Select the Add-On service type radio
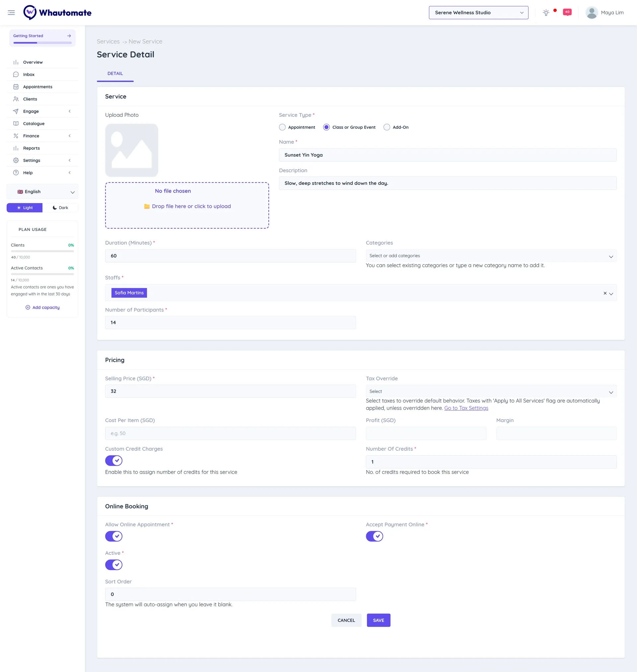Screen dimensions: 637x672 387,127
